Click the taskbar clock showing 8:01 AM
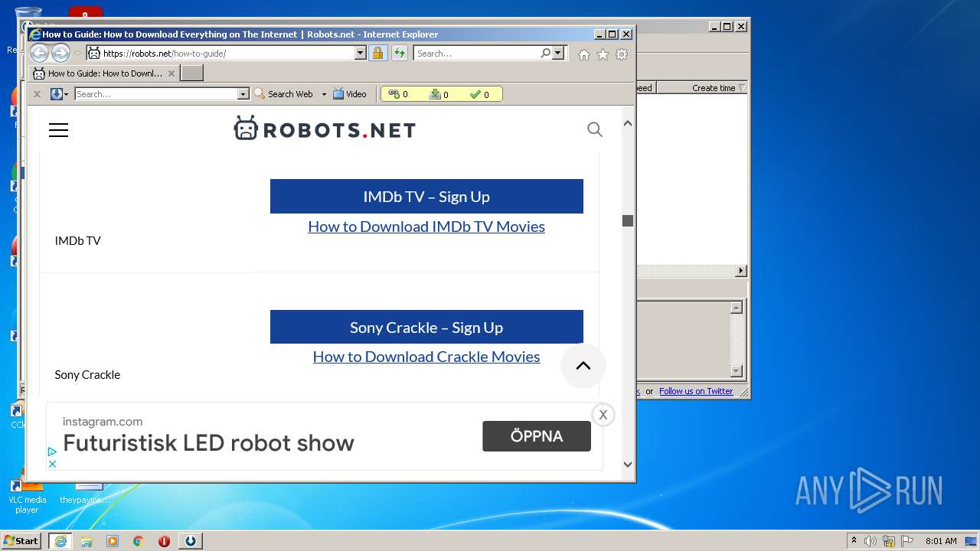This screenshot has width=980, height=551. (941, 541)
